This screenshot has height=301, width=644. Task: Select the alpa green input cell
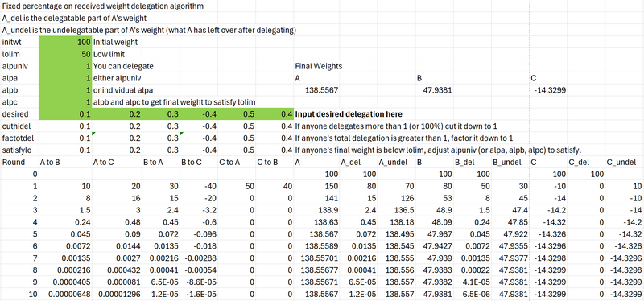click(x=65, y=77)
